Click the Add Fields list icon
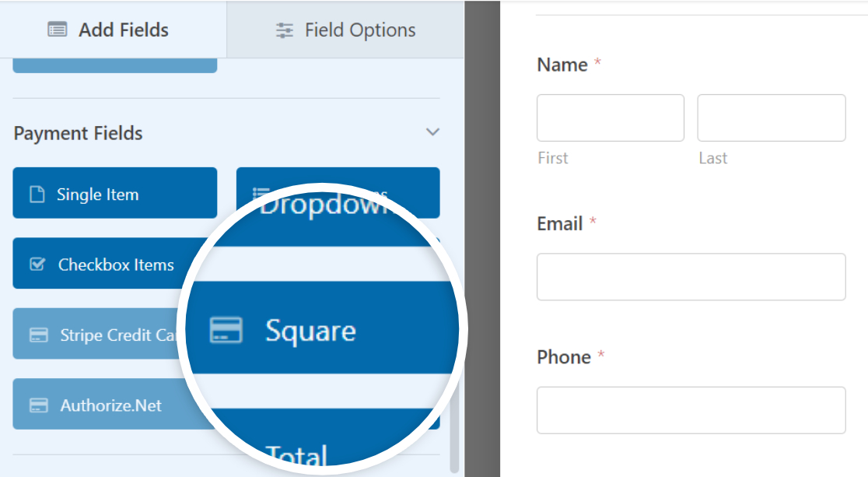This screenshot has height=477, width=868. tap(57, 30)
